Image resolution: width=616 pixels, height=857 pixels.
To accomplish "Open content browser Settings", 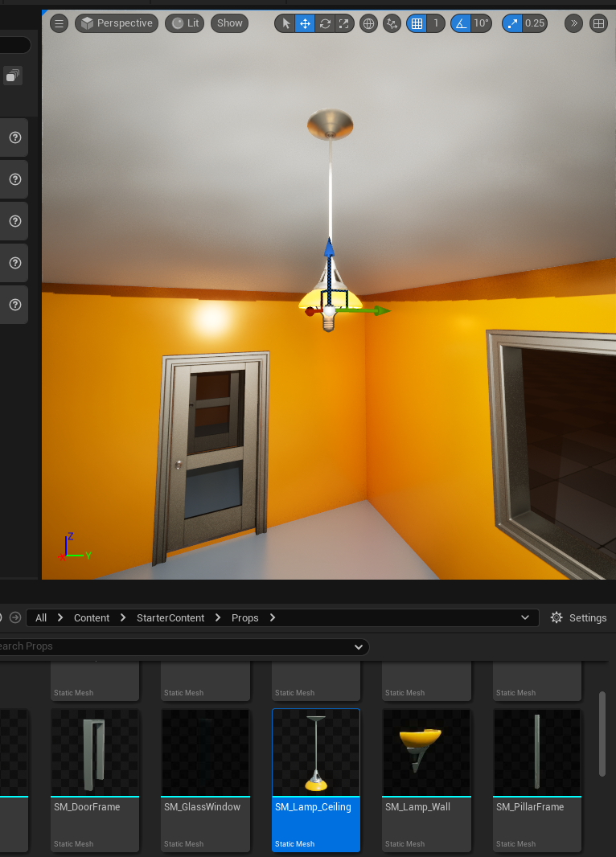I will tap(578, 617).
